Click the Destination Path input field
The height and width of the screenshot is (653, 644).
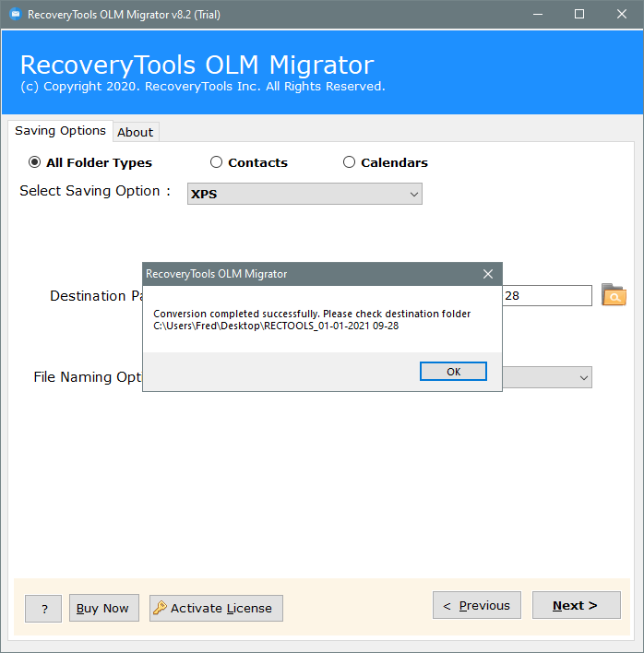tap(547, 296)
